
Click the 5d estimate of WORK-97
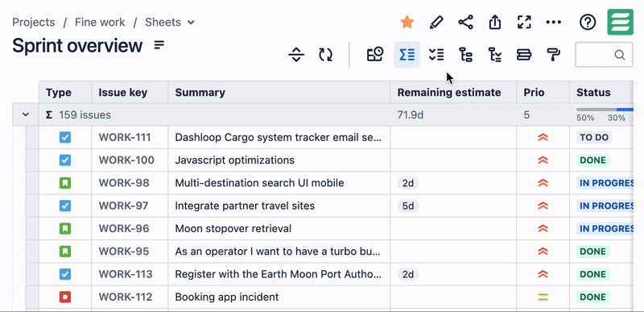tap(408, 206)
